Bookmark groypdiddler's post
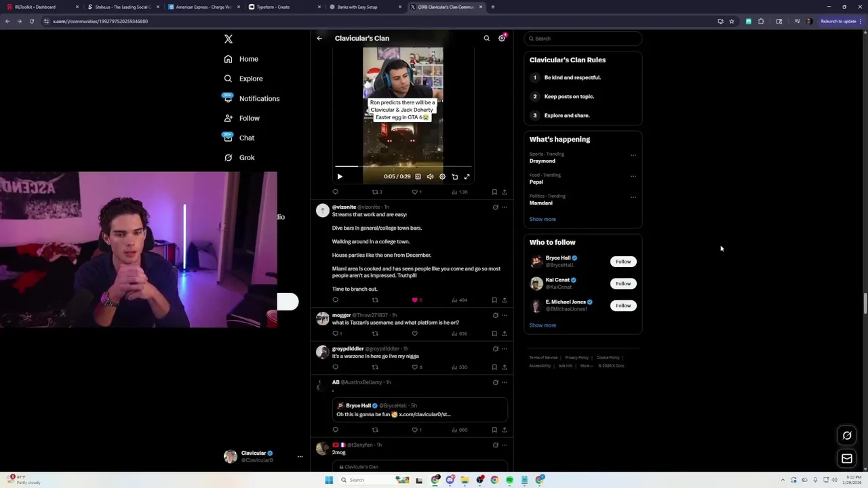868x488 pixels. pyautogui.click(x=494, y=367)
